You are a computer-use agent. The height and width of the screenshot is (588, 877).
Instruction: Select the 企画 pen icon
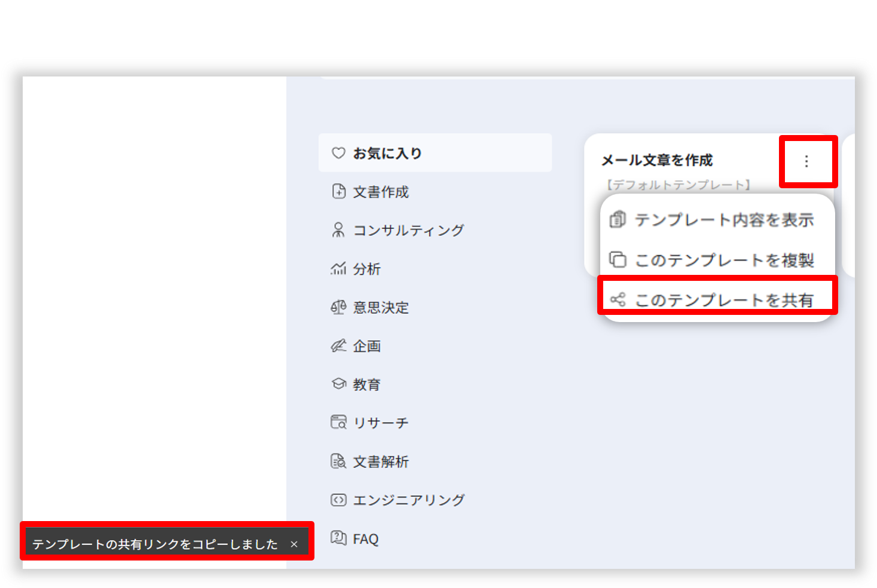coord(338,345)
